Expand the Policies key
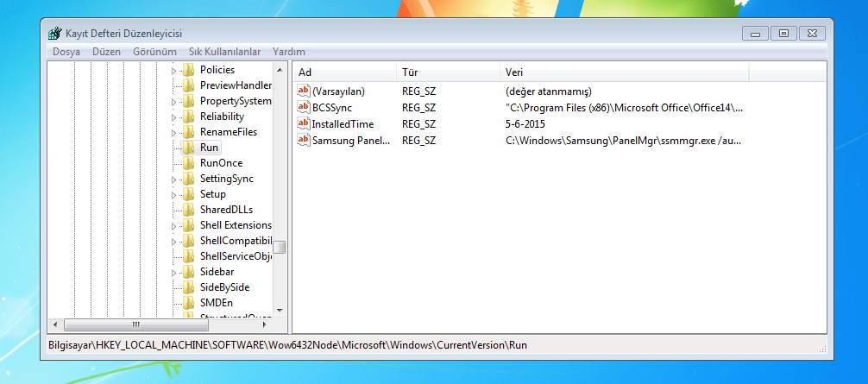Viewport: 868px width, 384px height. pyautogui.click(x=173, y=71)
